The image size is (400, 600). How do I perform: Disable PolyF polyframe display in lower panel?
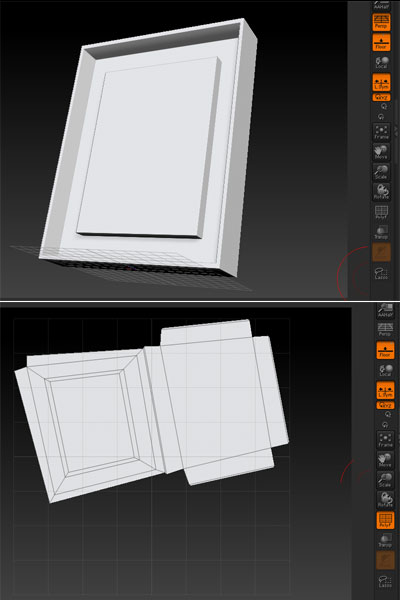(x=385, y=520)
